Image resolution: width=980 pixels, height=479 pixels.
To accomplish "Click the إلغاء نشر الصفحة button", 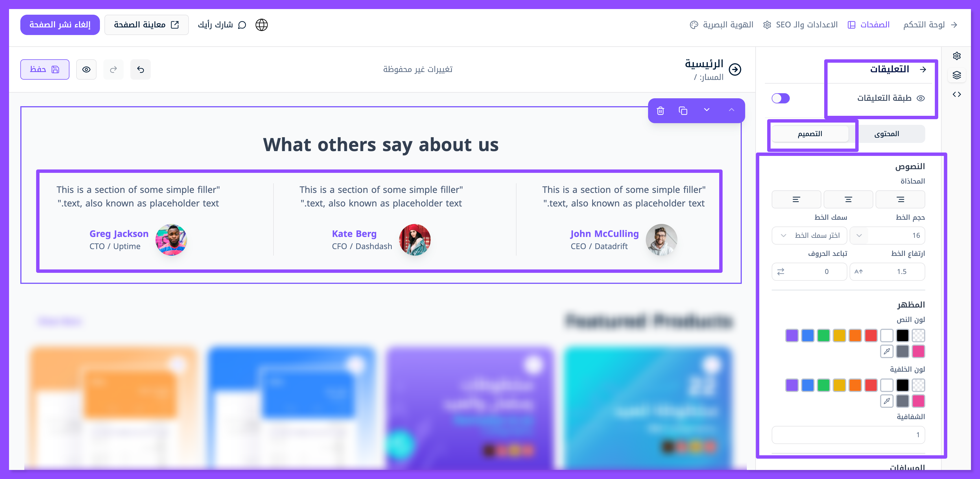I will click(60, 25).
